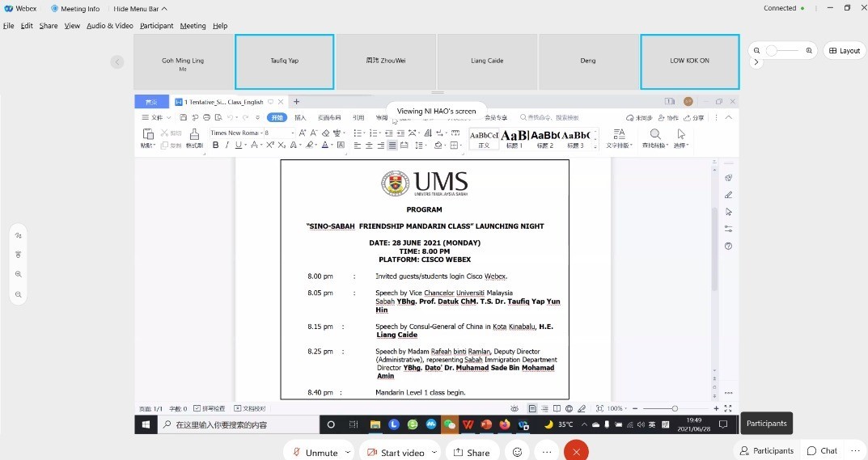This screenshot has width=868, height=460.
Task: Expand video options arrow beside Start video
Action: 434,452
